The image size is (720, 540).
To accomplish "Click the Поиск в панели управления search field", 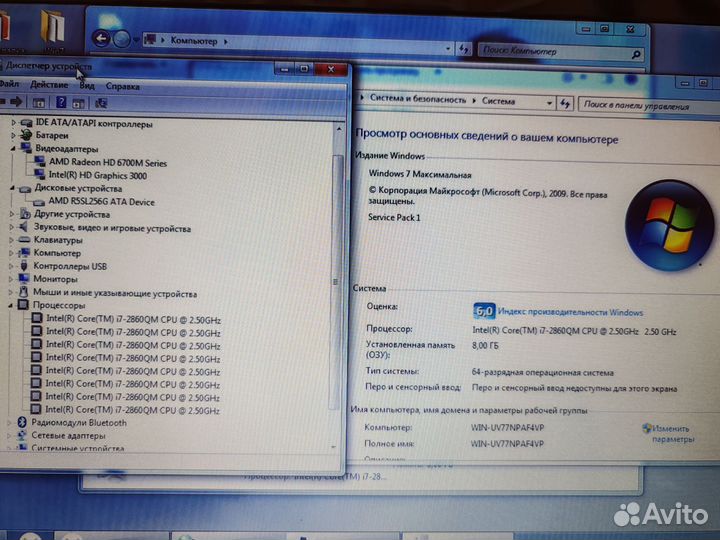I will pos(640,103).
